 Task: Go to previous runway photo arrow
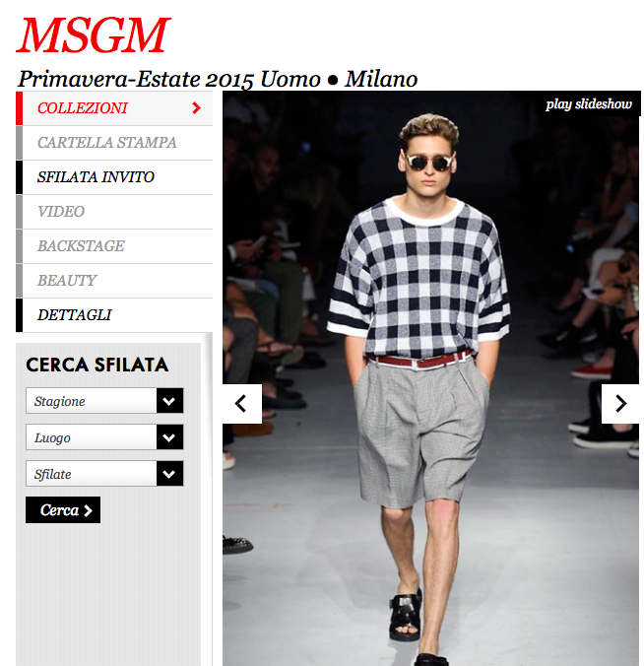pos(242,404)
